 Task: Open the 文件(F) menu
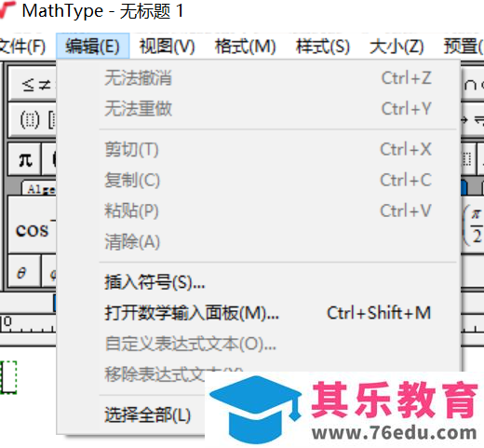coord(21,47)
